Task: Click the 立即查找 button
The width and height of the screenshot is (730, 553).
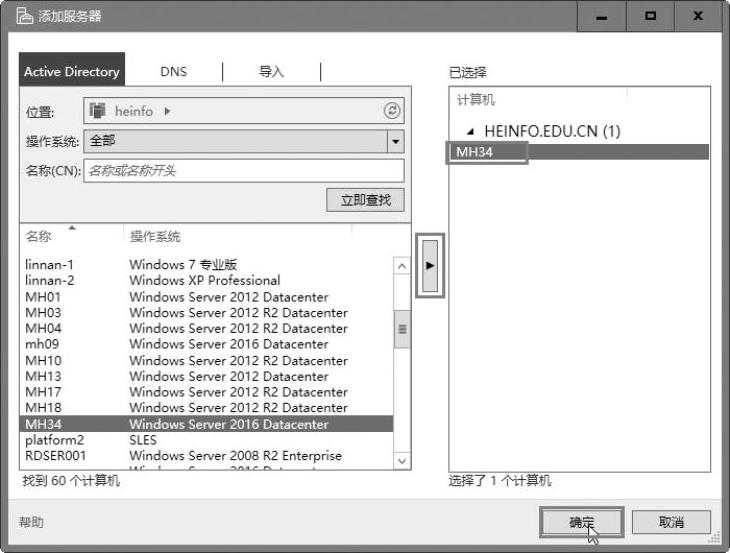Action: point(365,200)
